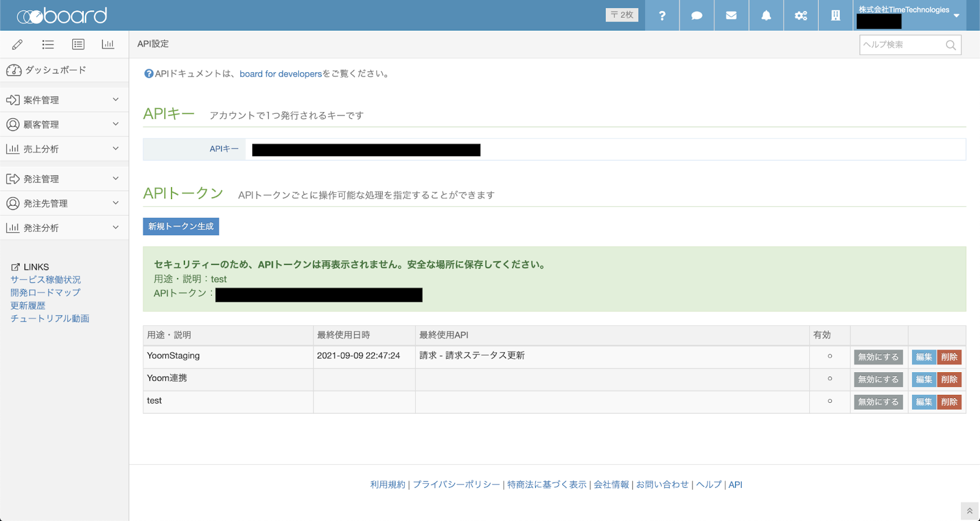Click the 会社情報 footer link

pyautogui.click(x=611, y=484)
